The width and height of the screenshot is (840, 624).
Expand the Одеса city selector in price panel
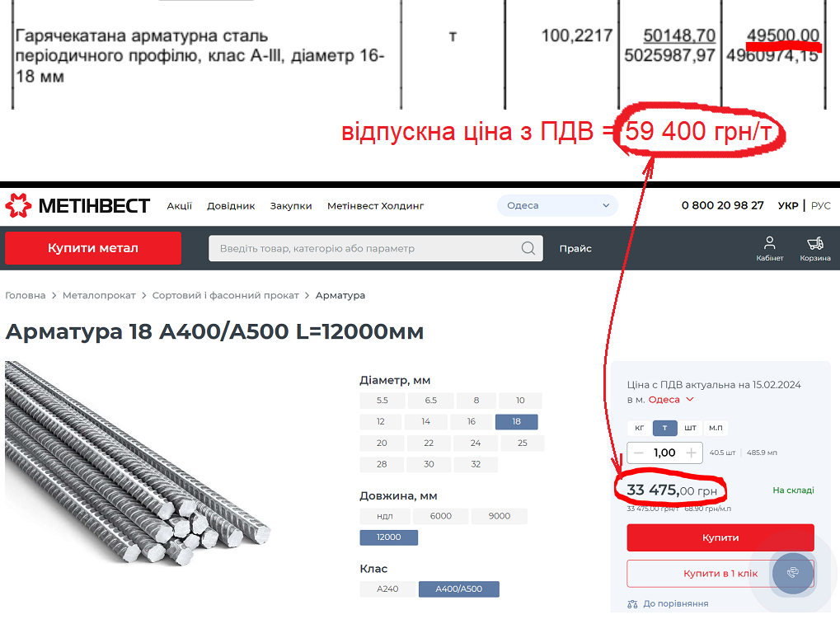[x=671, y=400]
